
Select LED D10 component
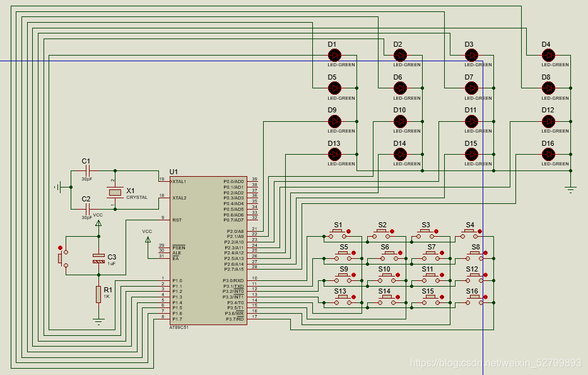[400, 121]
